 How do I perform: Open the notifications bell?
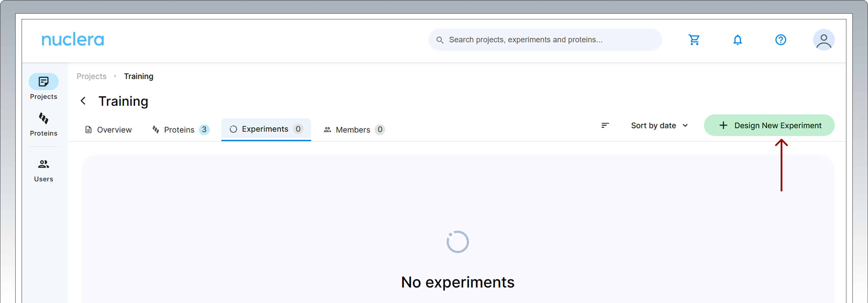[x=737, y=40]
